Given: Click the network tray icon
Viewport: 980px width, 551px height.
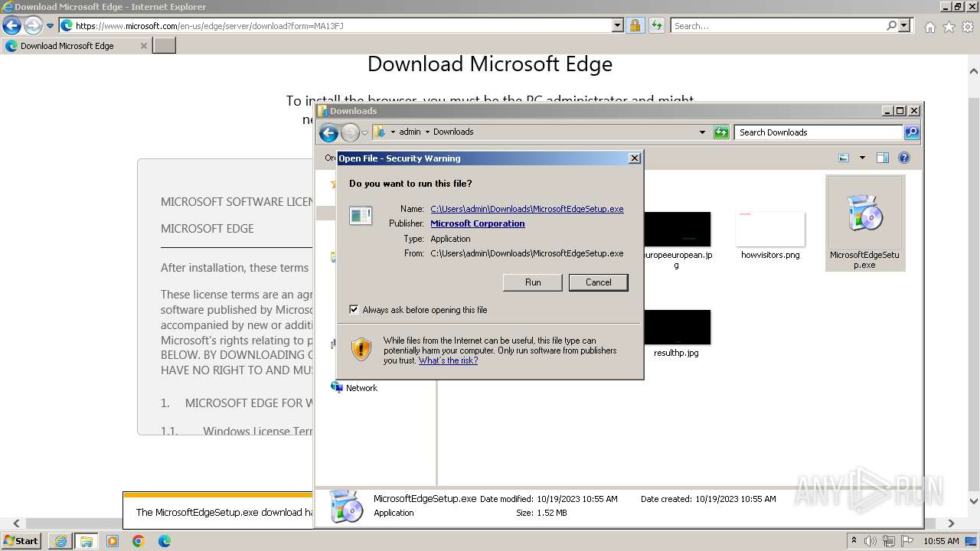Looking at the screenshot, I should [890, 541].
